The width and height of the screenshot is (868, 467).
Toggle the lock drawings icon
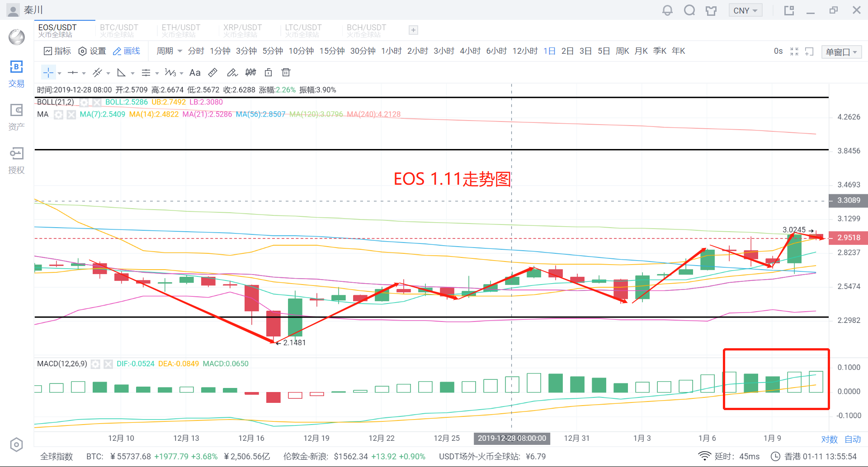(268, 73)
